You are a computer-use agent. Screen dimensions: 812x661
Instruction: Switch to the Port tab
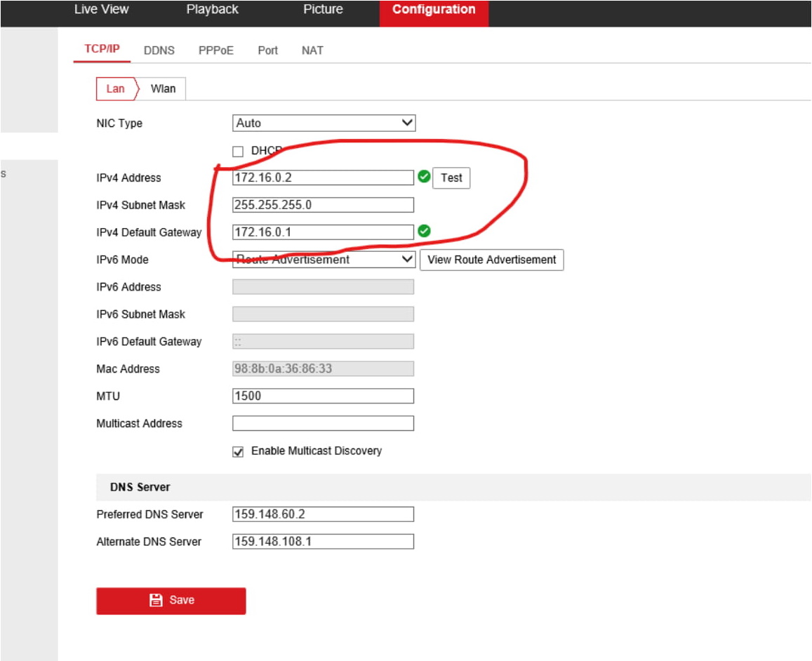point(267,51)
